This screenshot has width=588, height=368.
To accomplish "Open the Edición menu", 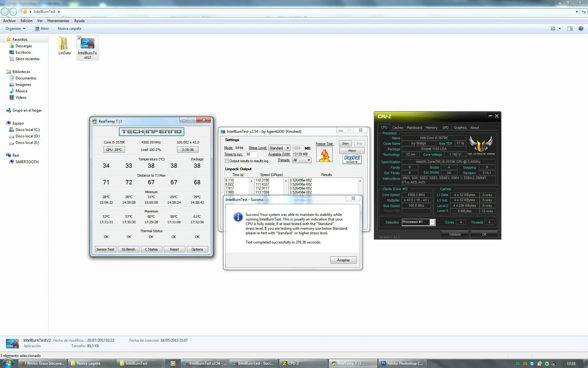I will click(x=26, y=21).
